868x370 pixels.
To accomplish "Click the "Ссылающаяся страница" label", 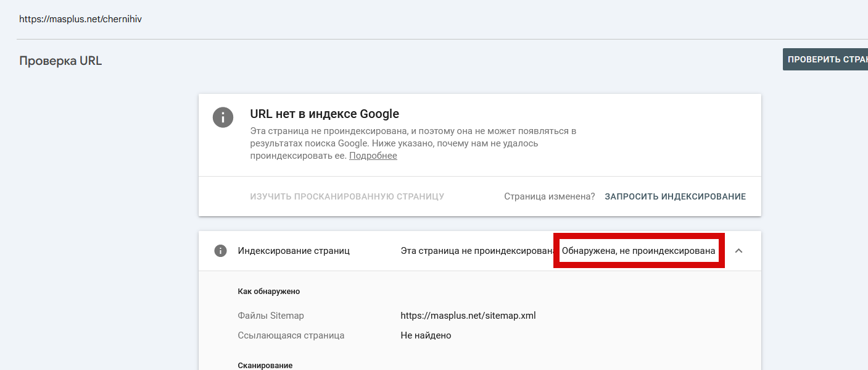I will coord(291,335).
